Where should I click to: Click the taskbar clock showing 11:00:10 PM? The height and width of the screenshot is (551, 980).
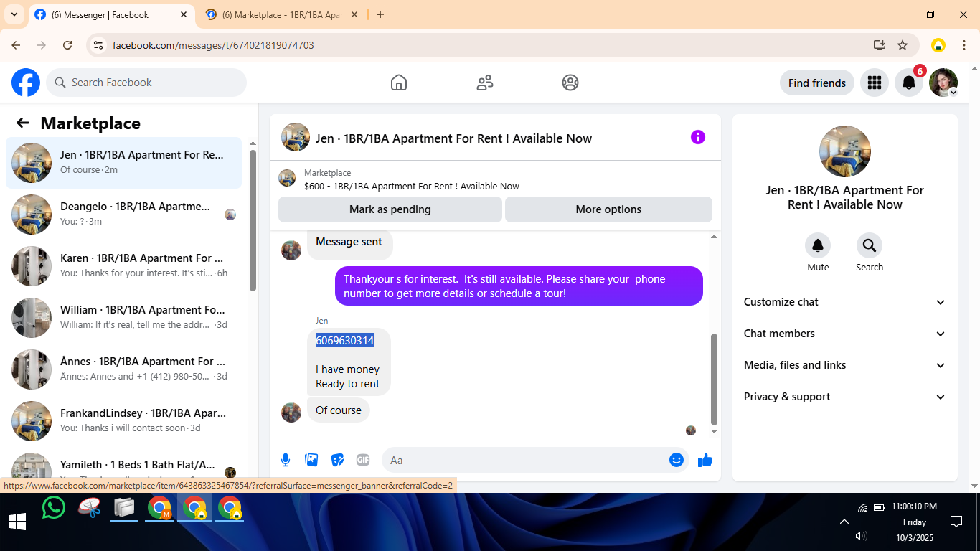[x=914, y=507]
